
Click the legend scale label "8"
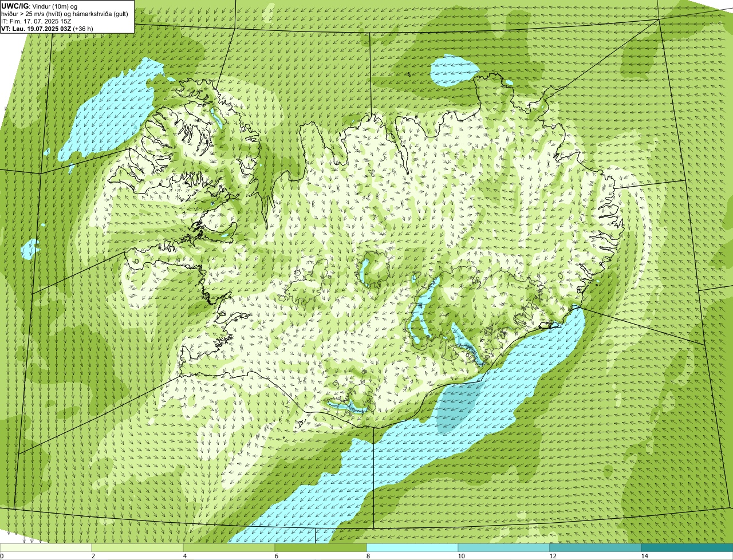click(x=368, y=556)
